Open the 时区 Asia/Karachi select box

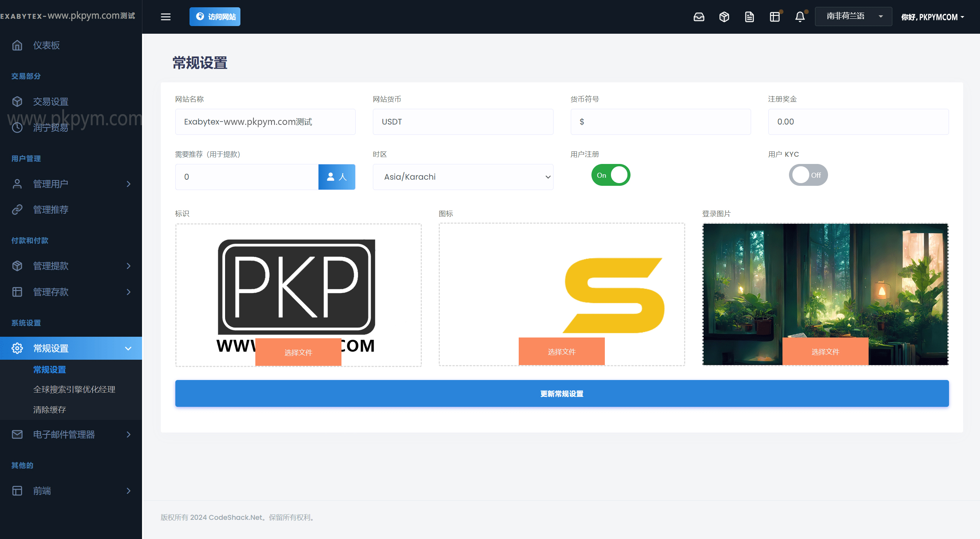[463, 177]
